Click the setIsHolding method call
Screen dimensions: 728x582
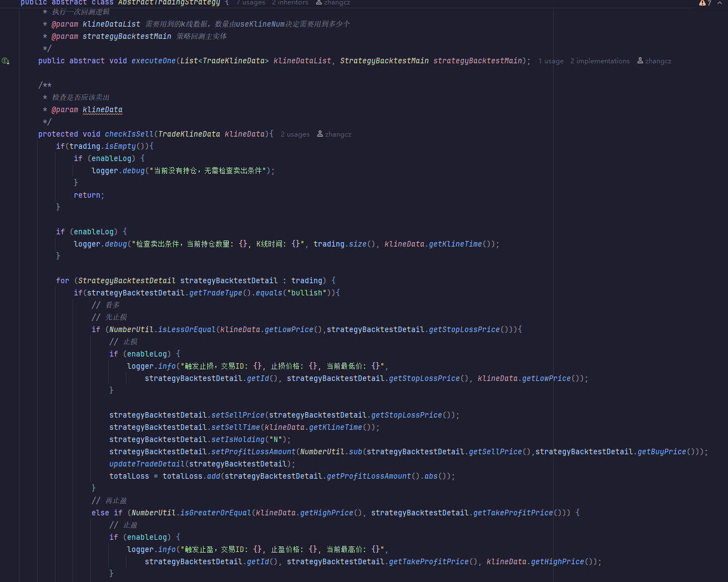[x=238, y=440]
